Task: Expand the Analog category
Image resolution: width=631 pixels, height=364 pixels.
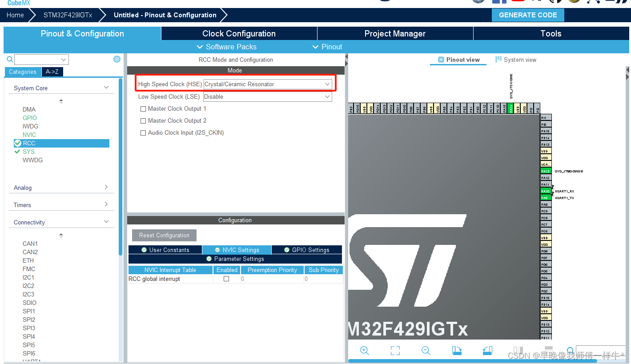Action: tap(106, 187)
